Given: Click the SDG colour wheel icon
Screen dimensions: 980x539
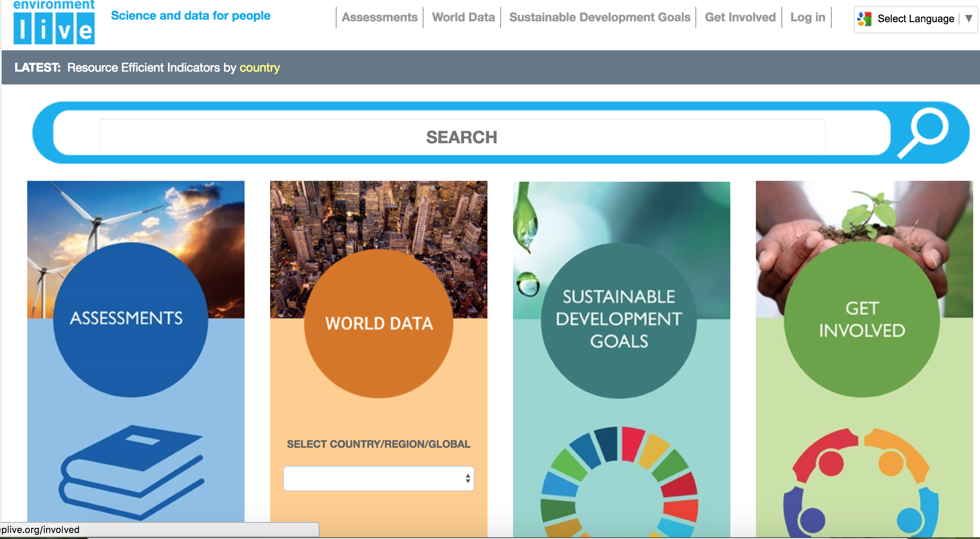Looking at the screenshot, I should [x=620, y=482].
